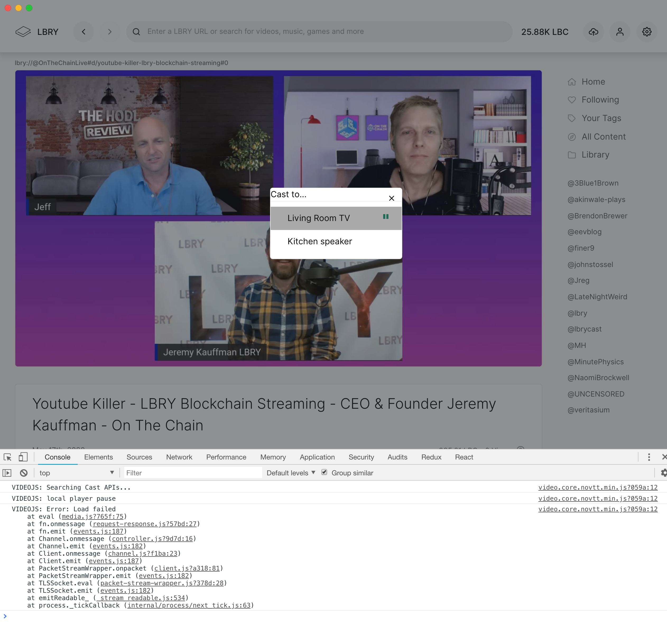Switch to the Elements tab
Viewport: 667px width, 644px height.
(98, 457)
